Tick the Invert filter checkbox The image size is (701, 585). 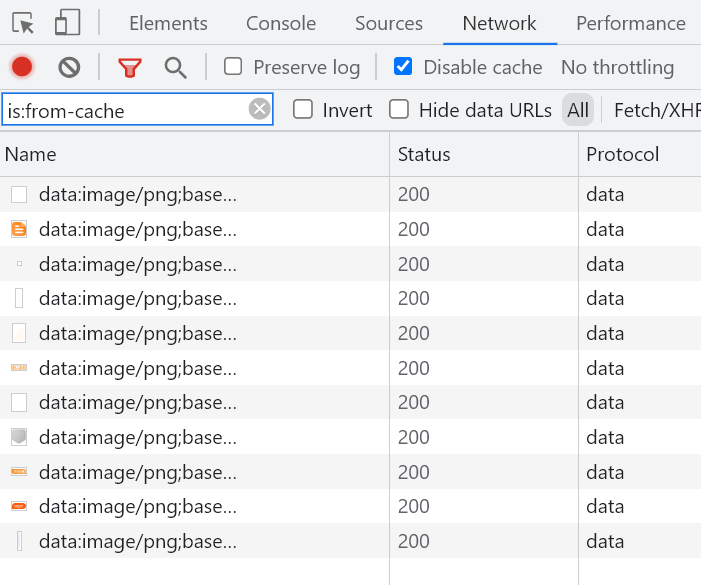pyautogui.click(x=303, y=109)
